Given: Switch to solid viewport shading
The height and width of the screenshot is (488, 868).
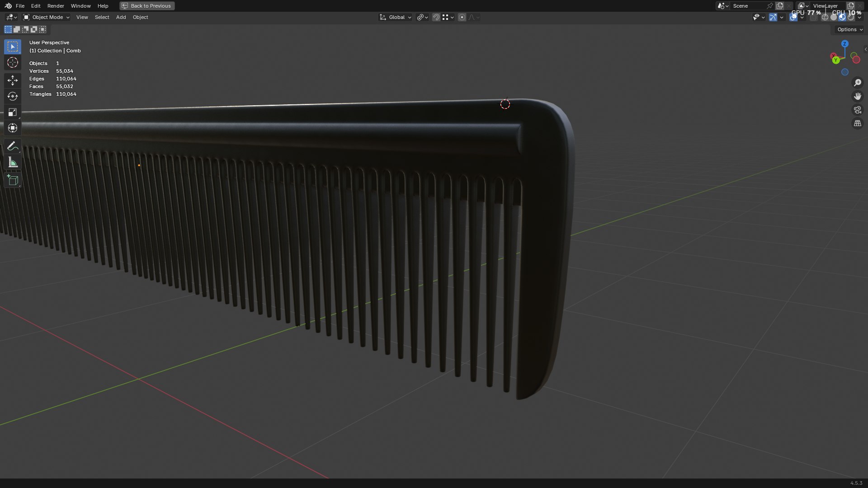Looking at the screenshot, I should point(834,17).
